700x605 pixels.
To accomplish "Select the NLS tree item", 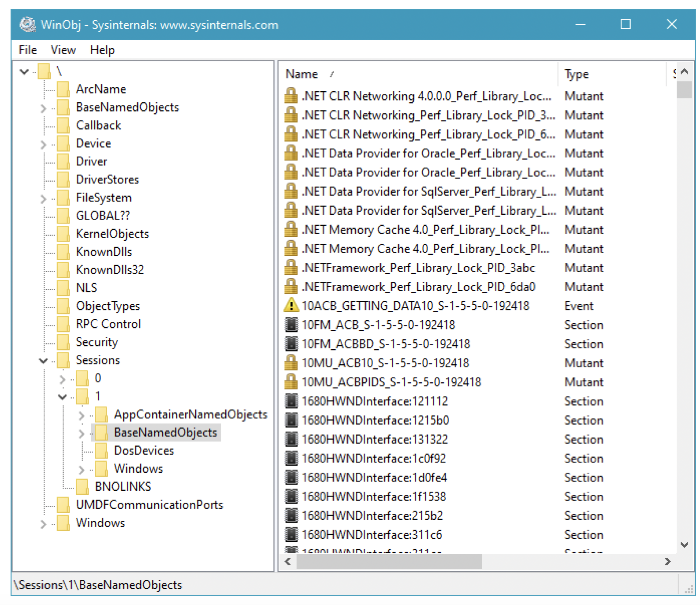I will pyautogui.click(x=86, y=288).
